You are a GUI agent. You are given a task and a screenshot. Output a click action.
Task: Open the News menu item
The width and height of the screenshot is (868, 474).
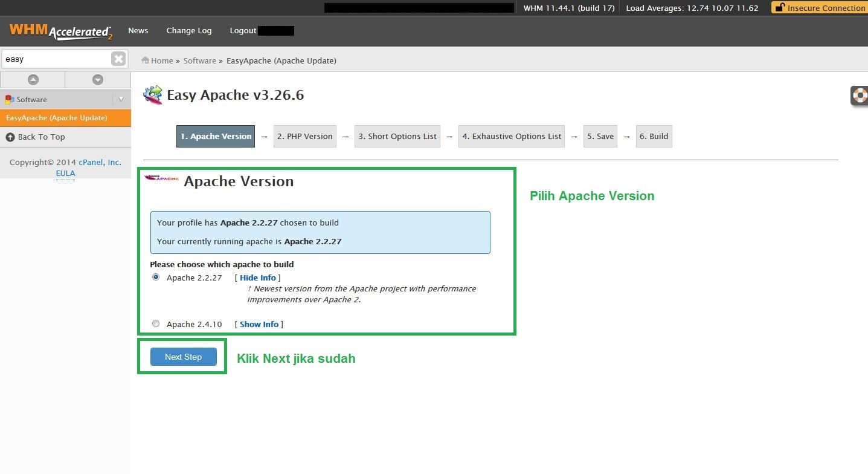tap(138, 31)
